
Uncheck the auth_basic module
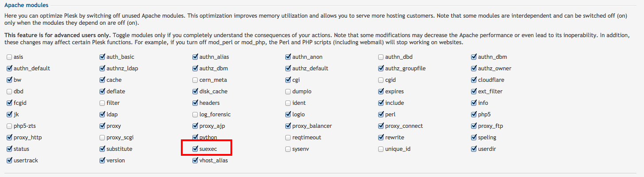click(x=103, y=57)
